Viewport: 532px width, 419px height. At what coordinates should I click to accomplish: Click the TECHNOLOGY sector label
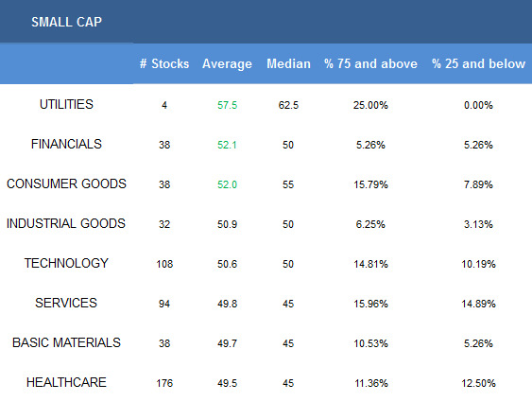click(x=66, y=263)
